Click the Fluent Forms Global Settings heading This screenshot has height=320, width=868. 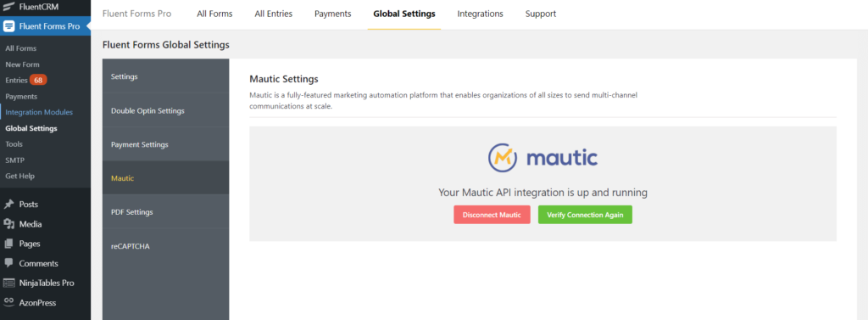166,44
